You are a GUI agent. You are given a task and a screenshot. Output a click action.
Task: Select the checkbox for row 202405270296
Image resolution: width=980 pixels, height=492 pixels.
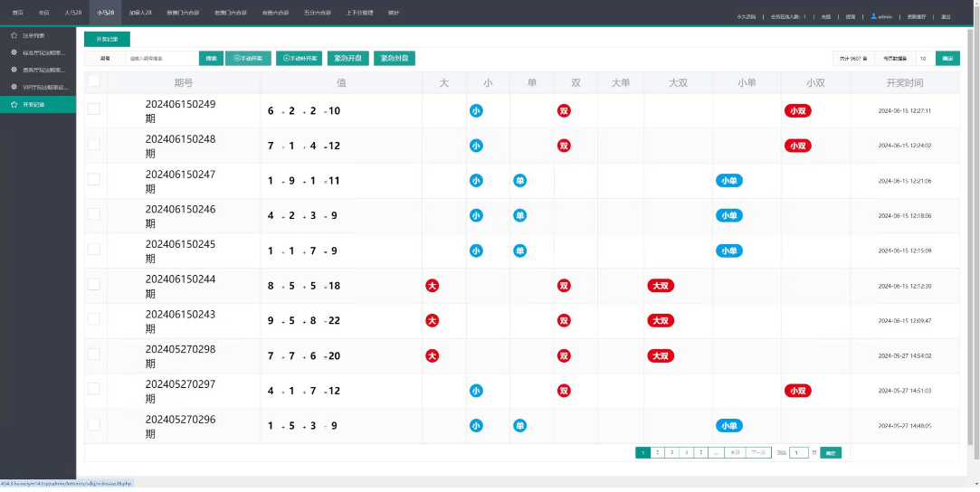tap(94, 424)
